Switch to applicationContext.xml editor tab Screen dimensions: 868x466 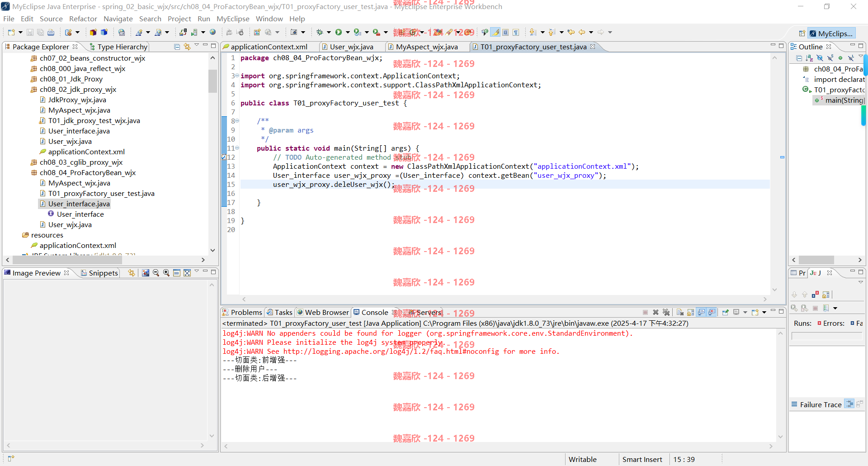pos(269,47)
